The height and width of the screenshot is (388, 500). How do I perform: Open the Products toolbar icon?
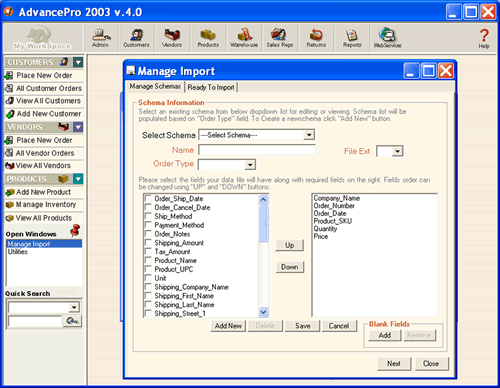(208, 38)
